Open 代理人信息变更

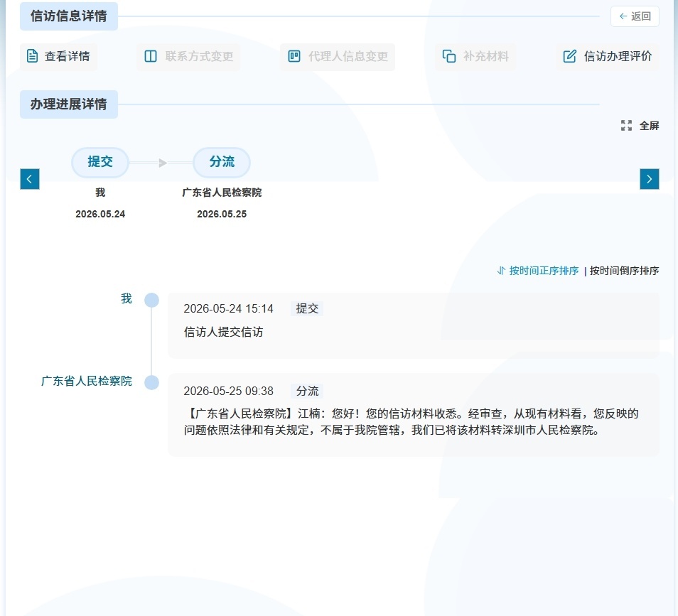(338, 56)
